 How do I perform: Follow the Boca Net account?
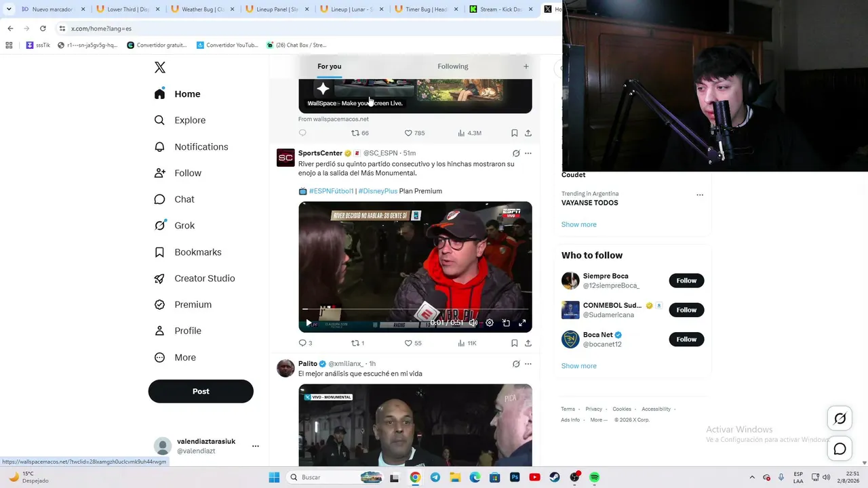point(686,339)
